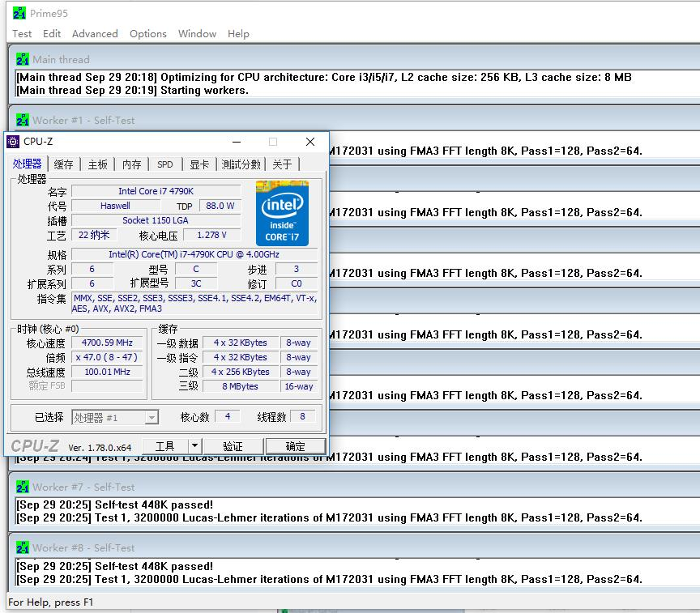Go to the 测试分数 benchmark tab
Viewport: 700px width, 613px height.
pos(241,164)
